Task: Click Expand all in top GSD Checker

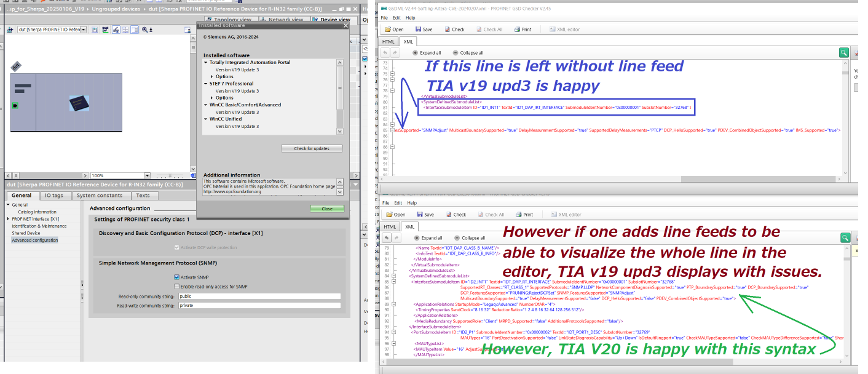Action: 427,53
